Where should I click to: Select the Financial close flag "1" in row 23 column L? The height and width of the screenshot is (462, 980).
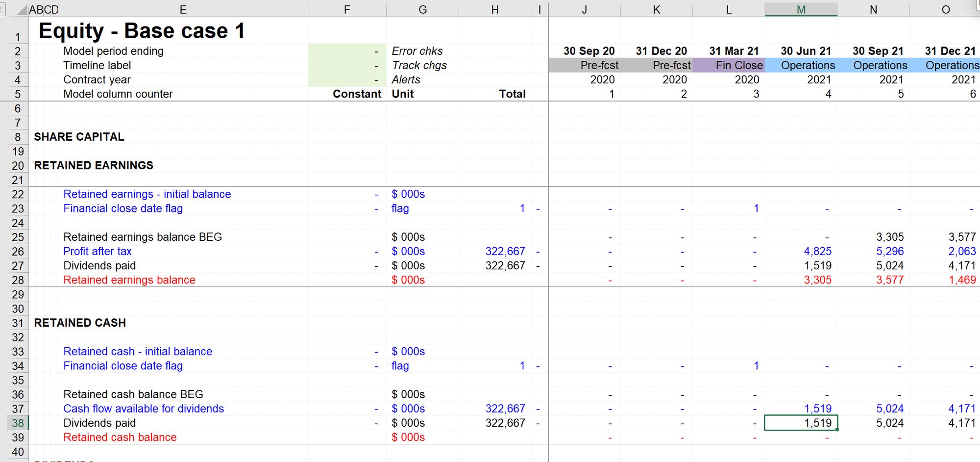click(x=756, y=208)
